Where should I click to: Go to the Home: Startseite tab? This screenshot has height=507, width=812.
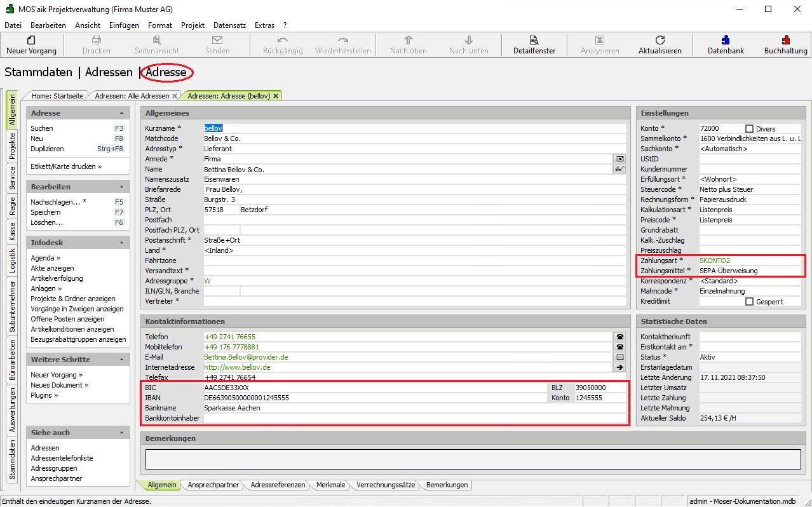click(x=57, y=96)
